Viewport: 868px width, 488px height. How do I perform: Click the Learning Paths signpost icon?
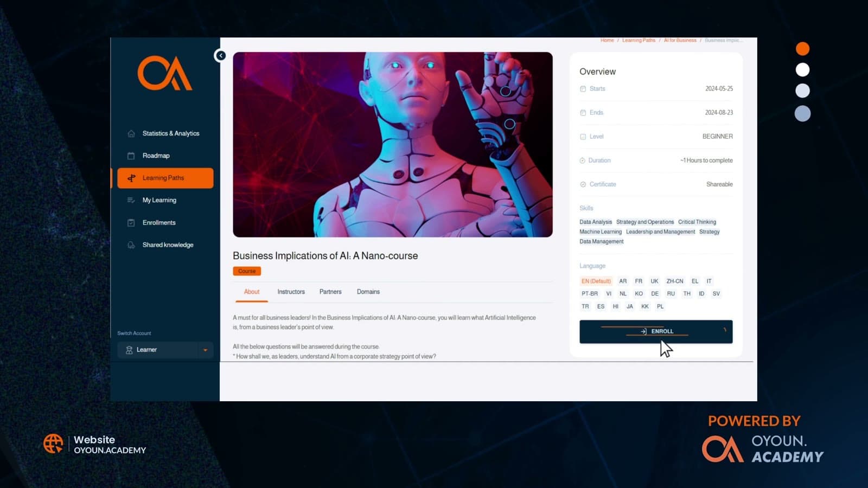[x=131, y=178]
